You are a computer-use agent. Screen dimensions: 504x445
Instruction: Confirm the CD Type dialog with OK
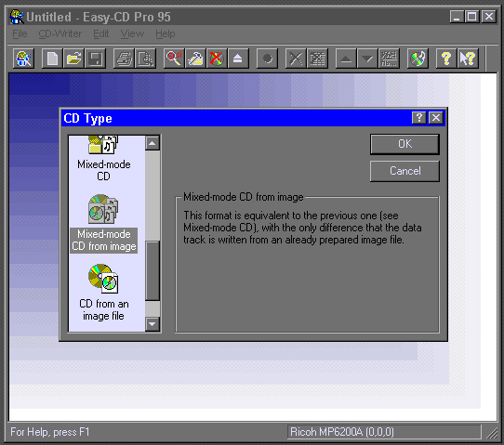(405, 144)
